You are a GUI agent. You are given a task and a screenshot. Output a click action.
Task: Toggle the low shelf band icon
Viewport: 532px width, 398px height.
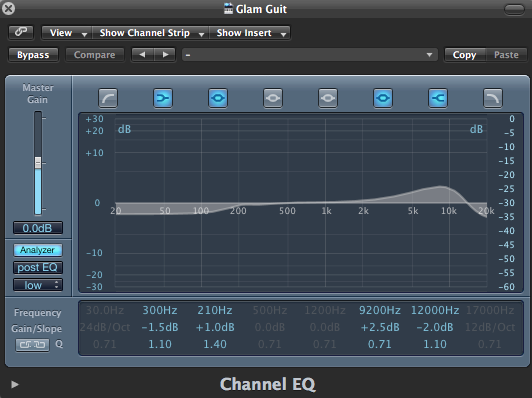coord(163,98)
